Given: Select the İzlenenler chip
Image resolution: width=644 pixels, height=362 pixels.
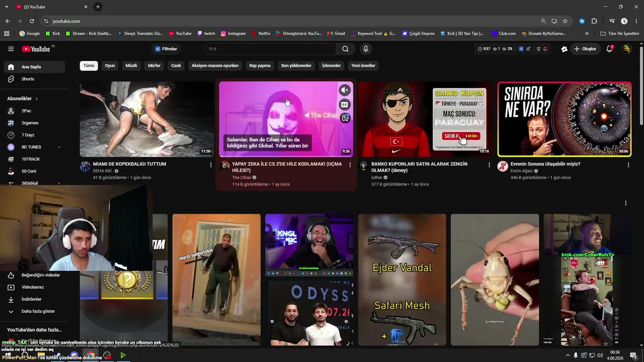Looking at the screenshot, I should click(331, 65).
